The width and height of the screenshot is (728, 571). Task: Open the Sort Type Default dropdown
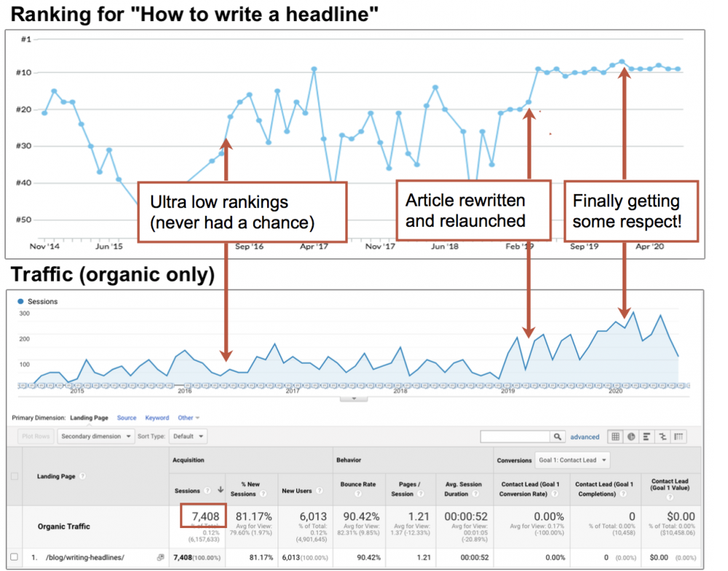point(188,436)
